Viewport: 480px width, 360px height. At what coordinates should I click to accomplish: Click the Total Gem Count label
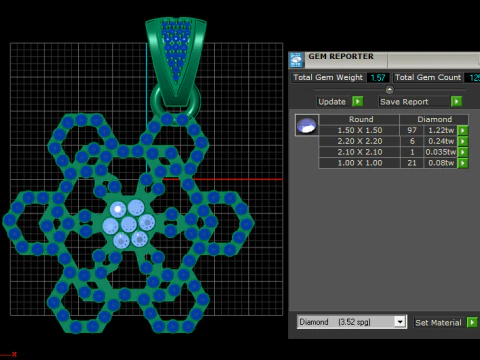(x=428, y=78)
